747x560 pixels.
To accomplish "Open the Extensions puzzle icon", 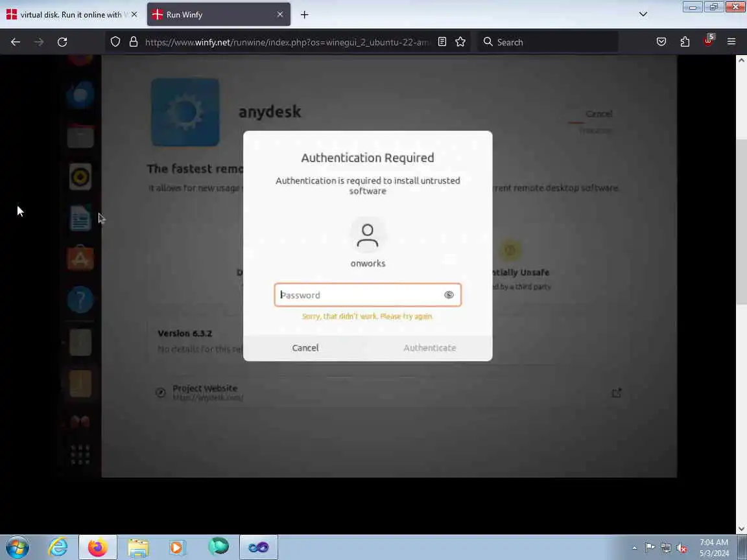I will coord(685,42).
